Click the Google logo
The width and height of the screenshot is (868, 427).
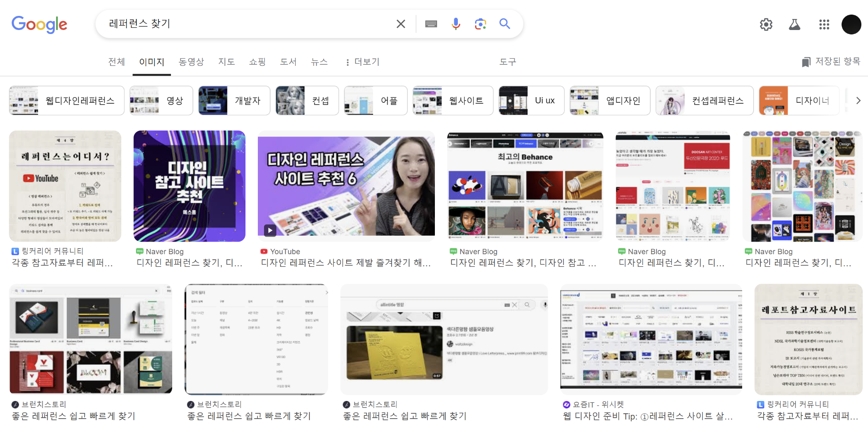pyautogui.click(x=39, y=24)
